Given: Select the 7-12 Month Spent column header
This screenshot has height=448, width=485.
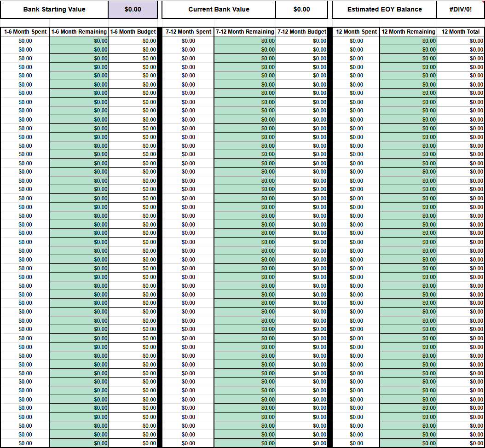Looking at the screenshot, I should tap(188, 32).
